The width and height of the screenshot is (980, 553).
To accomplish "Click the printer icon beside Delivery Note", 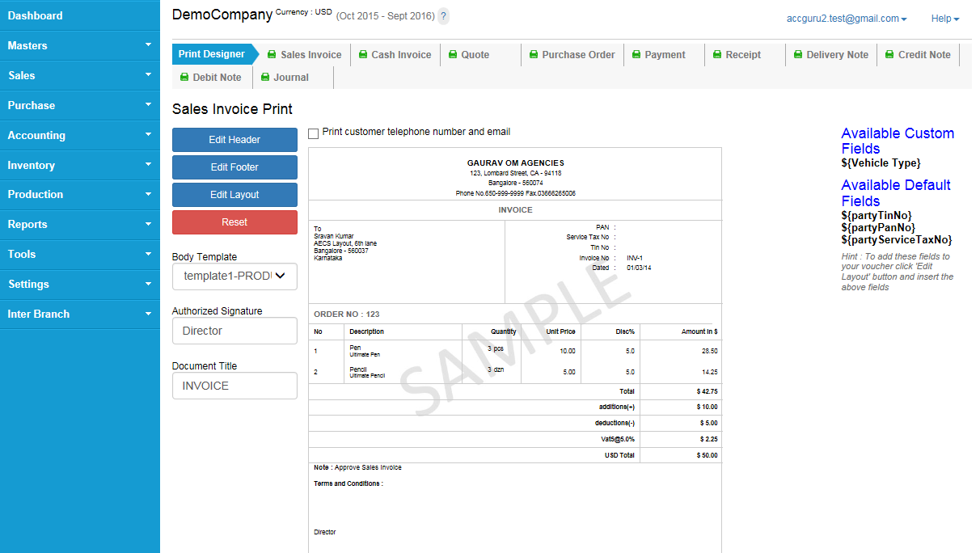I will [797, 55].
